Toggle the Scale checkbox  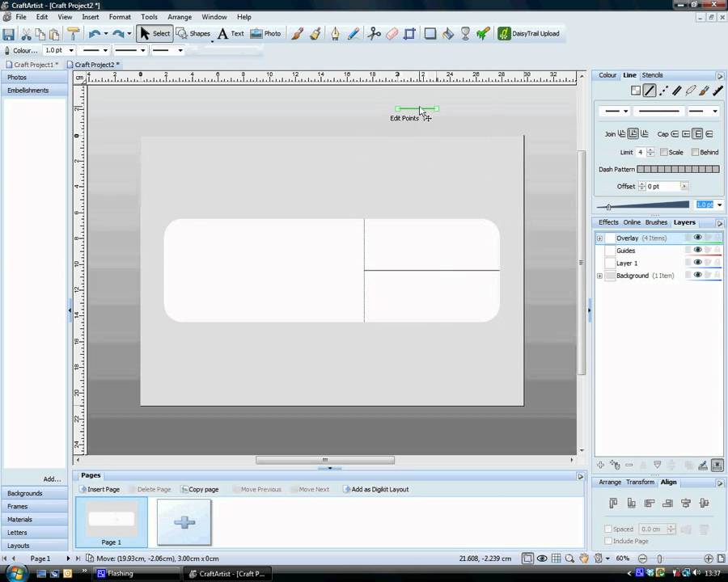(664, 152)
